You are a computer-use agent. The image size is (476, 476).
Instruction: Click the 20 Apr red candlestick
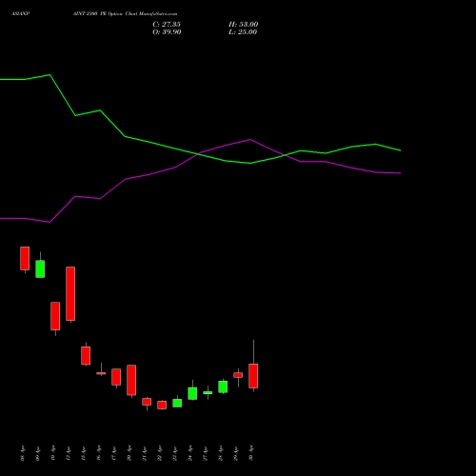(x=131, y=380)
